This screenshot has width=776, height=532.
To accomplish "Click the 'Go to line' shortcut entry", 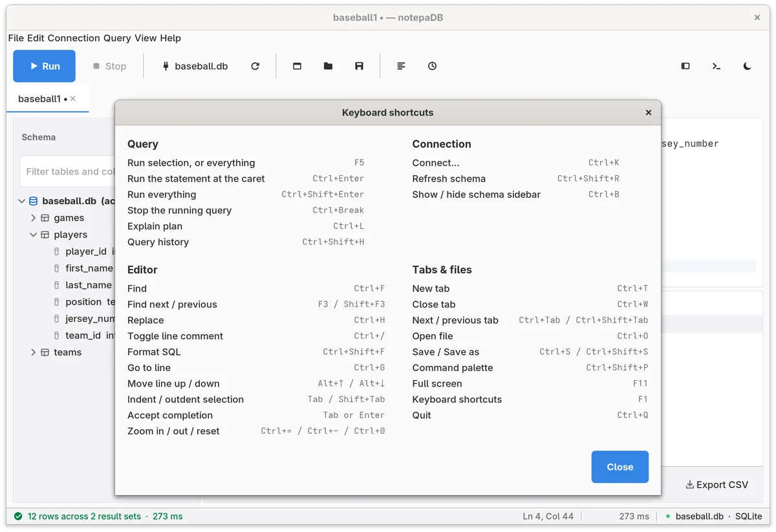I will (256, 368).
